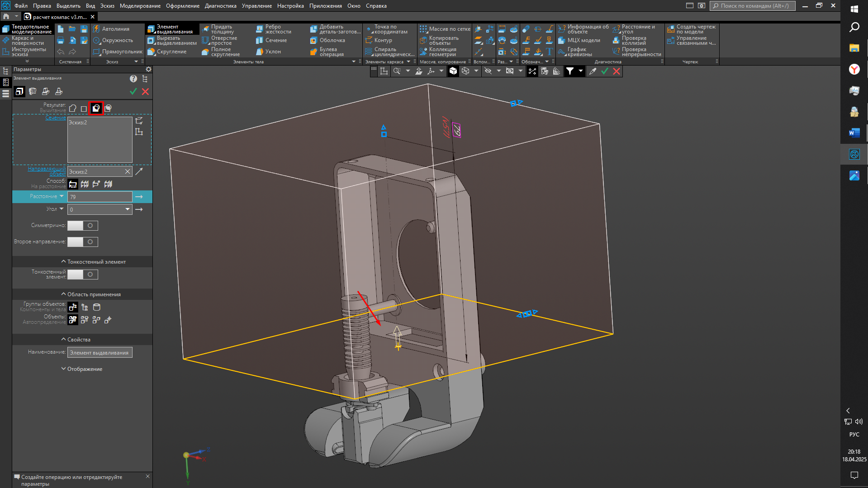Open the Оболочка shell tool
Screen dimensions: 868x488
(332, 40)
